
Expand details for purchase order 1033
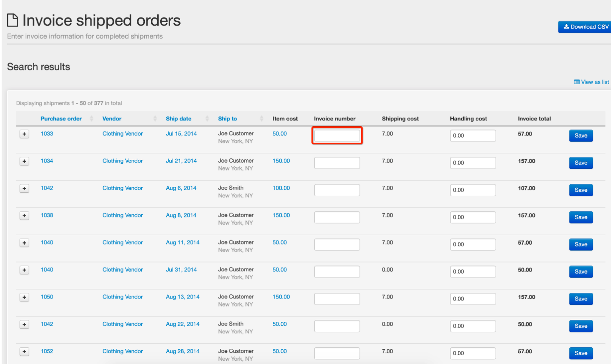(x=24, y=134)
